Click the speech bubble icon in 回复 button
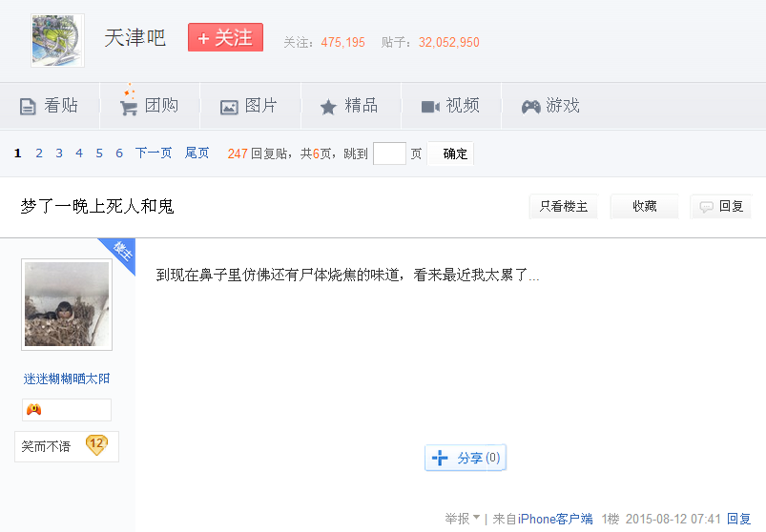Screen dimensions: 766x532 pyautogui.click(x=707, y=207)
